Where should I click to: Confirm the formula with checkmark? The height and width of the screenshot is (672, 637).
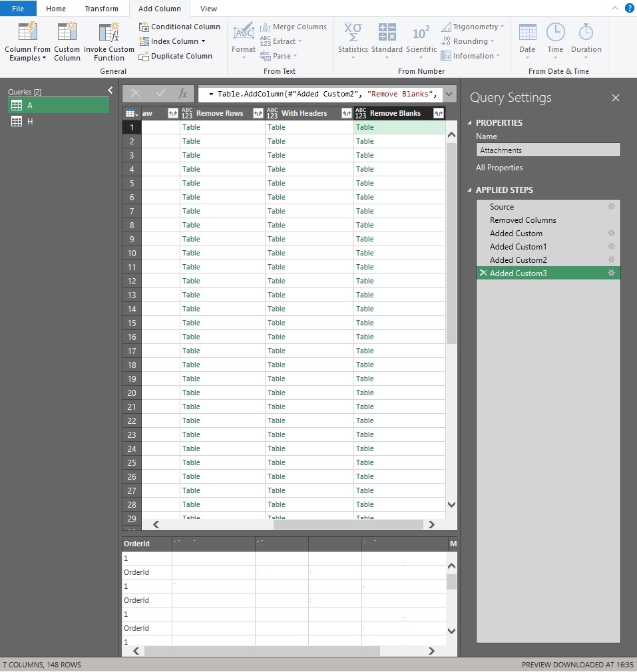tap(161, 93)
